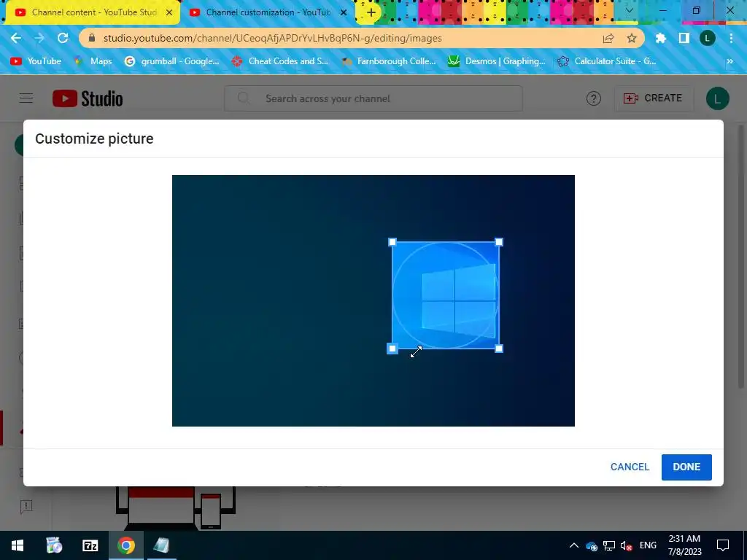The width and height of the screenshot is (747, 560).
Task: Open grumball - Google bookmark
Action: 172,61
